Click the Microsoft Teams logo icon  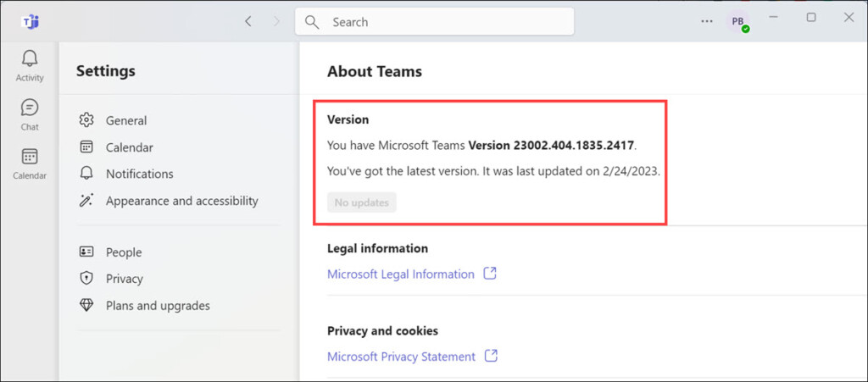click(x=30, y=22)
